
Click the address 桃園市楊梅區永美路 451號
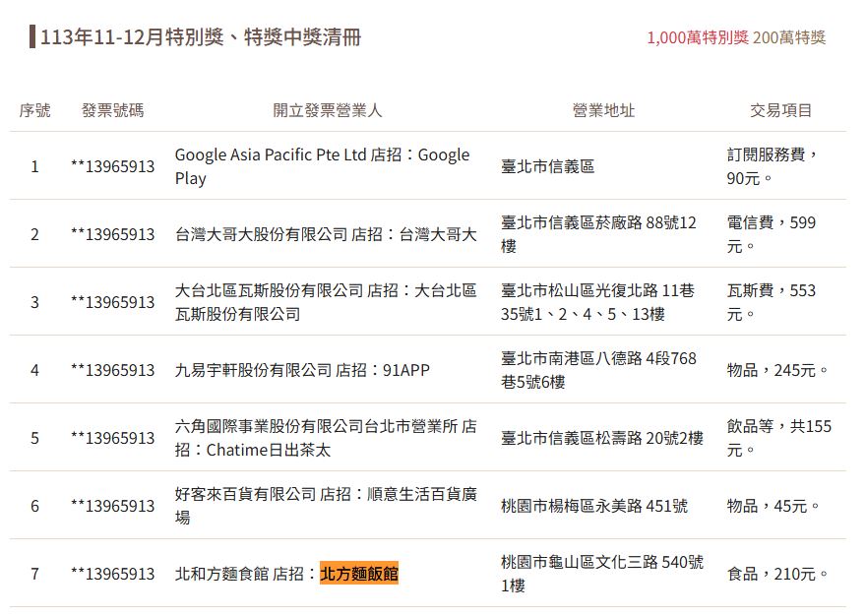pos(593,506)
